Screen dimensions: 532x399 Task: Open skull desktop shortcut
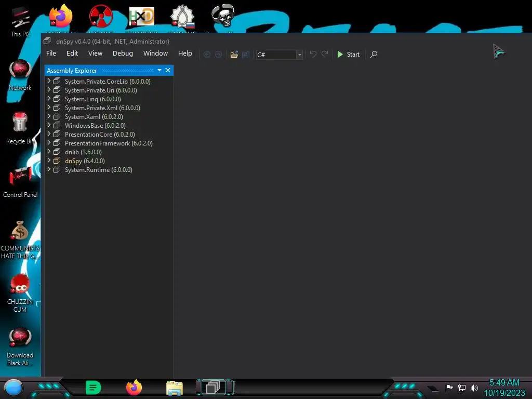coord(222,15)
